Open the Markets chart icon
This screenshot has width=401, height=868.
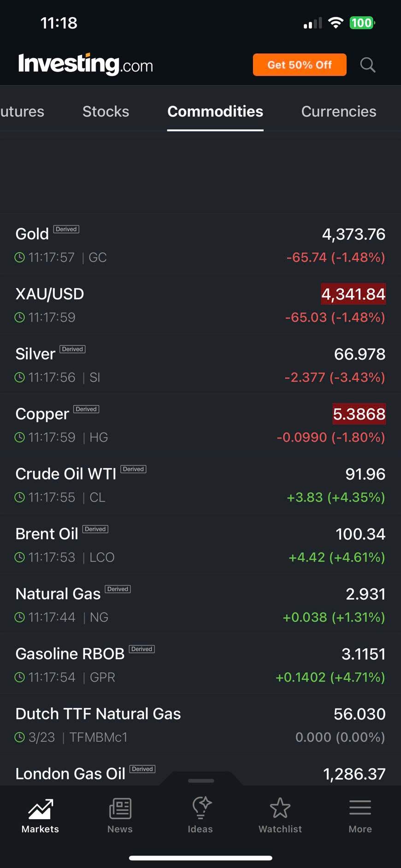[41, 809]
